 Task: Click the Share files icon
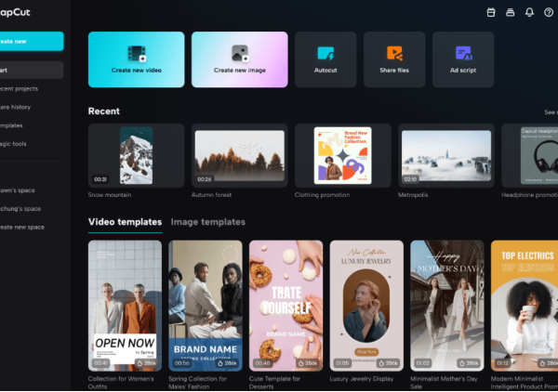(394, 54)
